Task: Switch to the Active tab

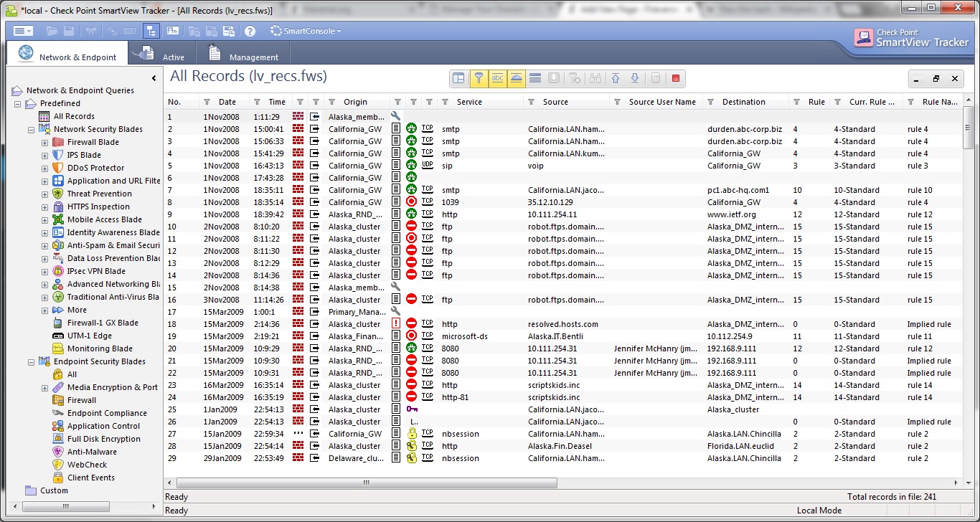Action: [166, 52]
